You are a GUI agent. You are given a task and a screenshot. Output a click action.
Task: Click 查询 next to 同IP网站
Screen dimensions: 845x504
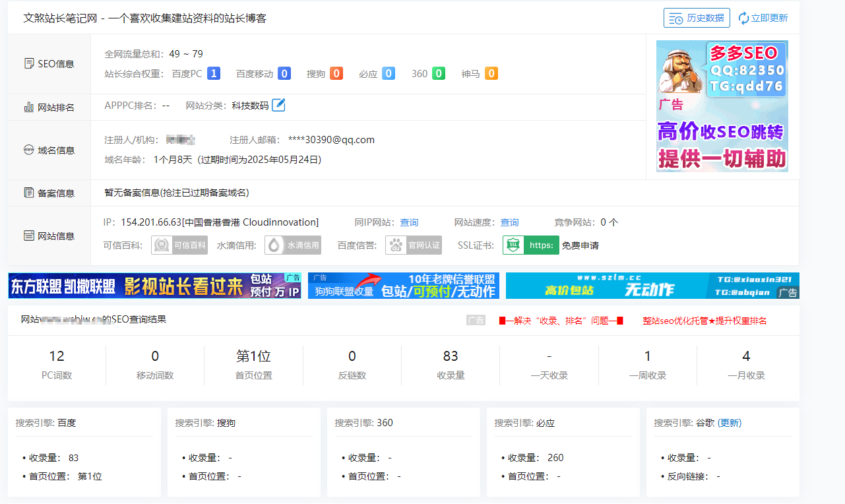(x=409, y=222)
